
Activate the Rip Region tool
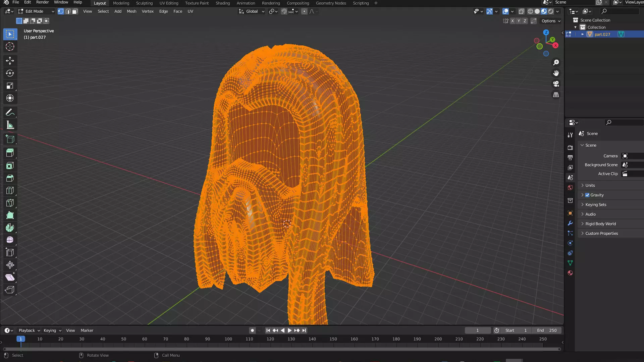10,290
